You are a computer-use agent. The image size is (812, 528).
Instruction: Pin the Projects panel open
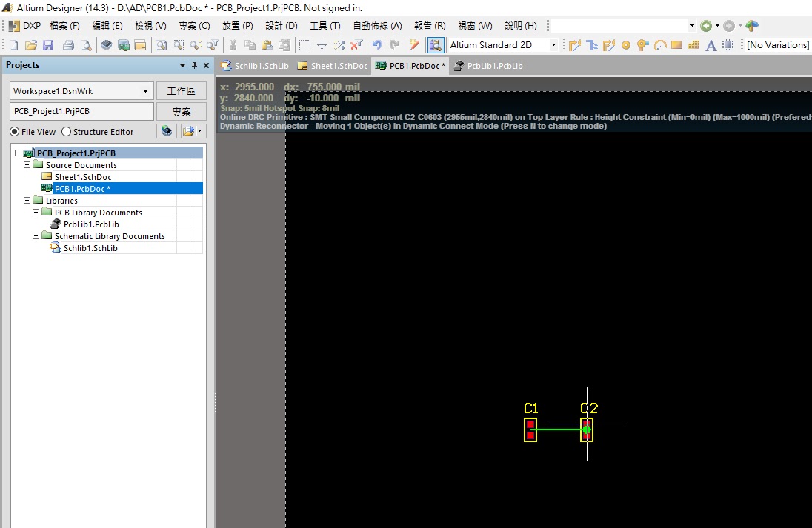pos(193,65)
